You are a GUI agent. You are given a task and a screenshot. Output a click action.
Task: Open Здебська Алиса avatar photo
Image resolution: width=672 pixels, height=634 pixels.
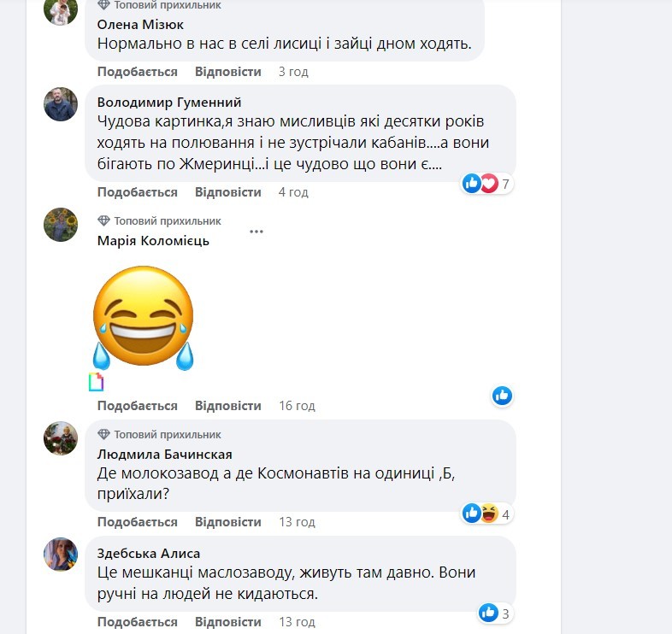point(61,554)
